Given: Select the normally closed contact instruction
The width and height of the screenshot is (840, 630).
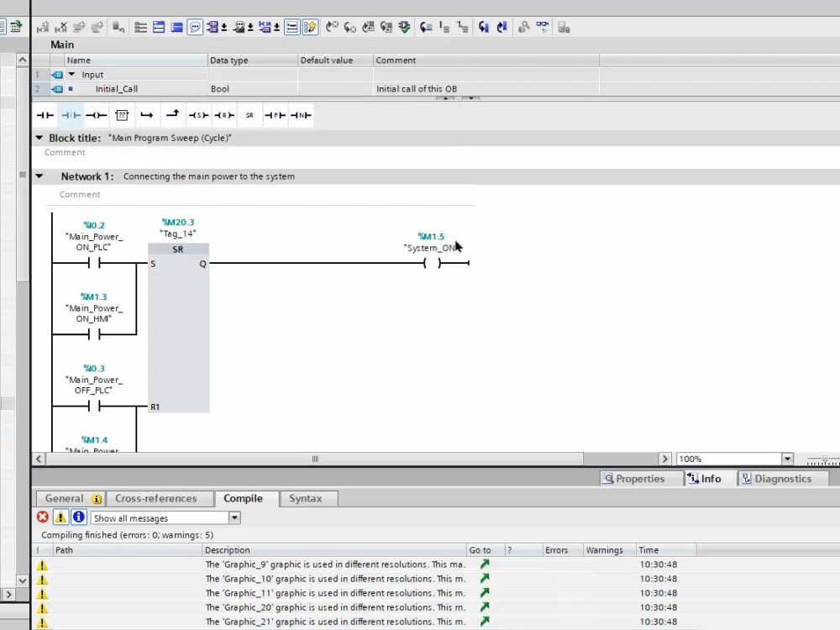Looking at the screenshot, I should click(71, 114).
